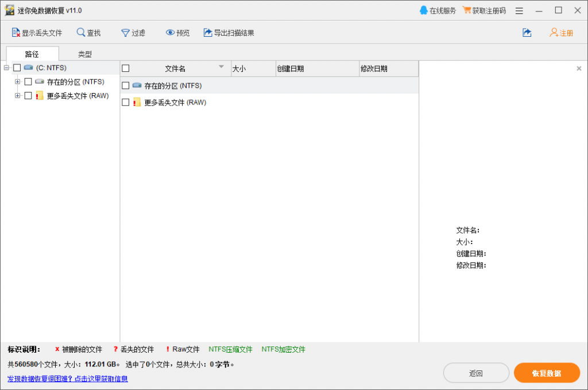Image resolution: width=588 pixels, height=390 pixels.
Task: Click the NTFS加密文件 legend label
Action: tap(283, 349)
